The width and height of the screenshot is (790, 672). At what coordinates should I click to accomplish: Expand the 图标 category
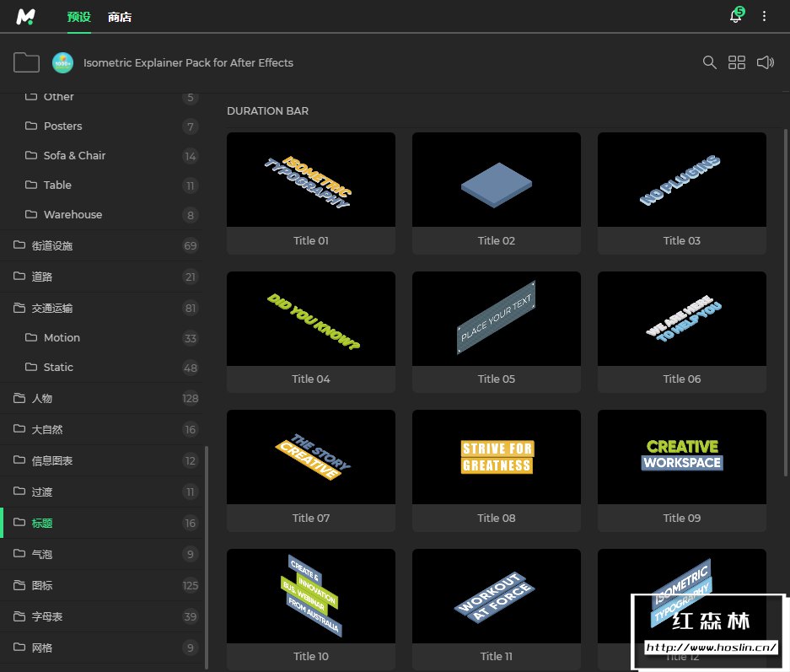tap(101, 585)
